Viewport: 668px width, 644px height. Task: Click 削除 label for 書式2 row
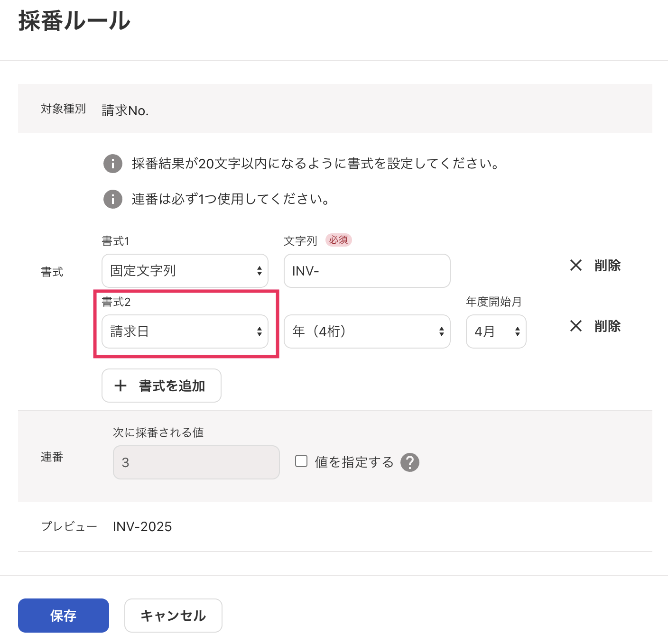[x=608, y=326]
